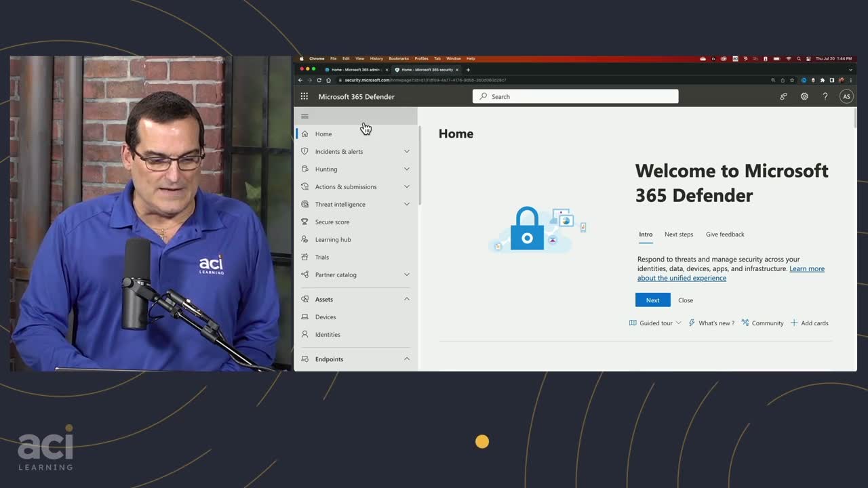Click the Partner catalog icon
The height and width of the screenshot is (488, 868).
tap(304, 274)
